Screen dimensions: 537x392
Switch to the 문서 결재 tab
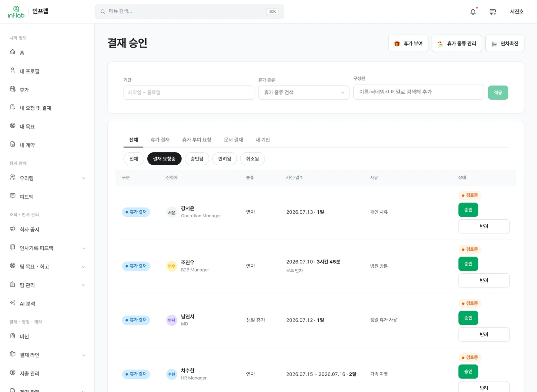point(234,140)
